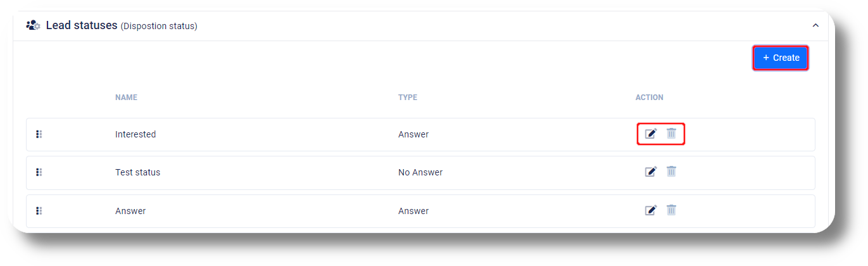The image size is (868, 266).
Task: Click the NAME column header
Action: click(126, 98)
